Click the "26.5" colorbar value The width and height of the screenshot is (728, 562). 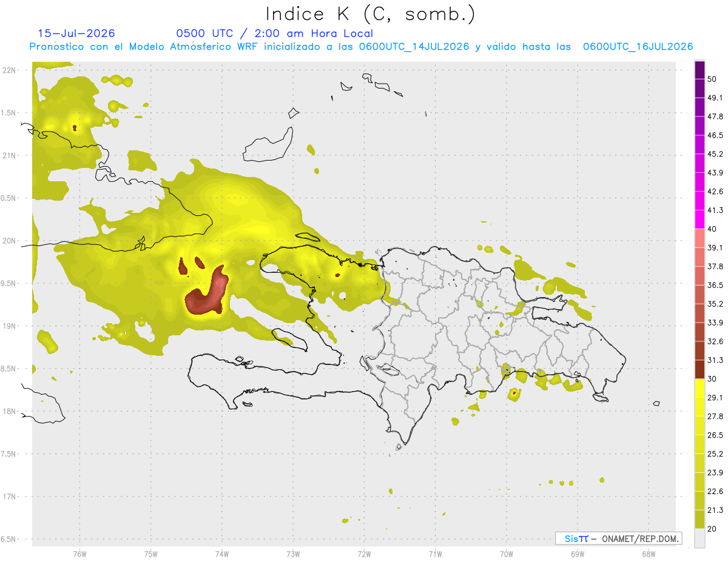click(715, 435)
